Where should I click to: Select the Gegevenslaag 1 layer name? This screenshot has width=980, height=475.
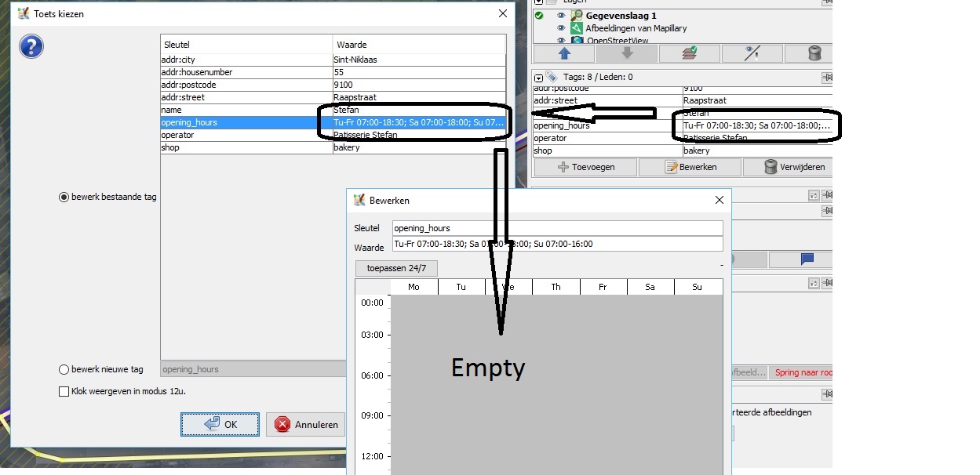click(x=621, y=16)
